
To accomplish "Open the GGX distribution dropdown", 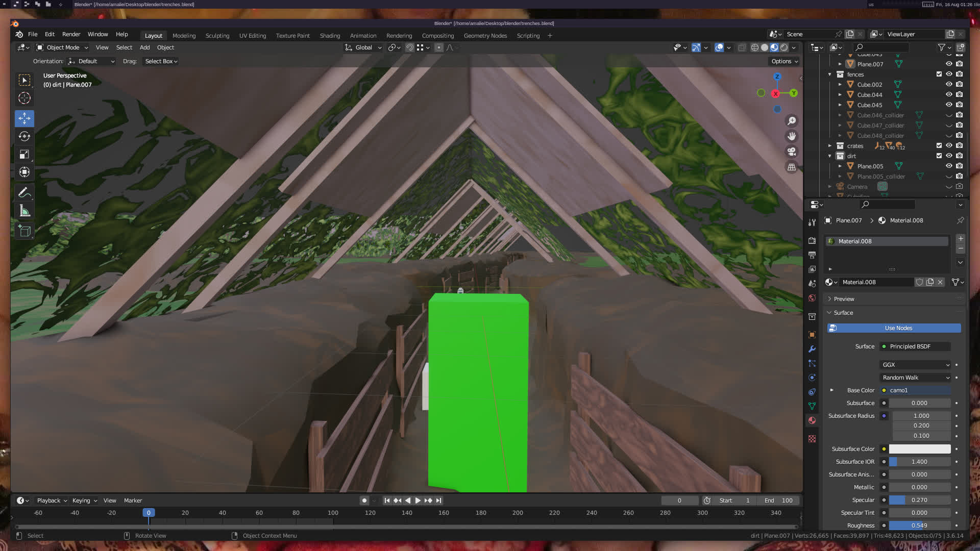I will point(916,365).
